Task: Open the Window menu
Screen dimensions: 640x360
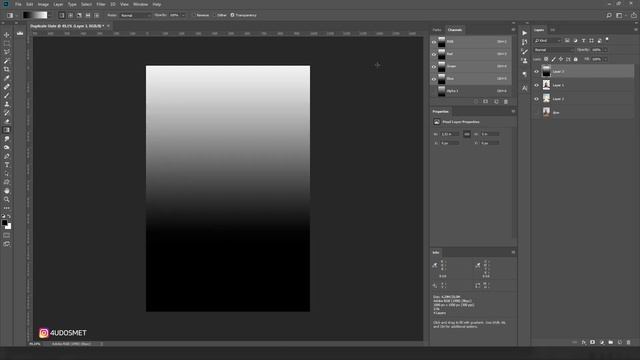Action: tap(140, 4)
